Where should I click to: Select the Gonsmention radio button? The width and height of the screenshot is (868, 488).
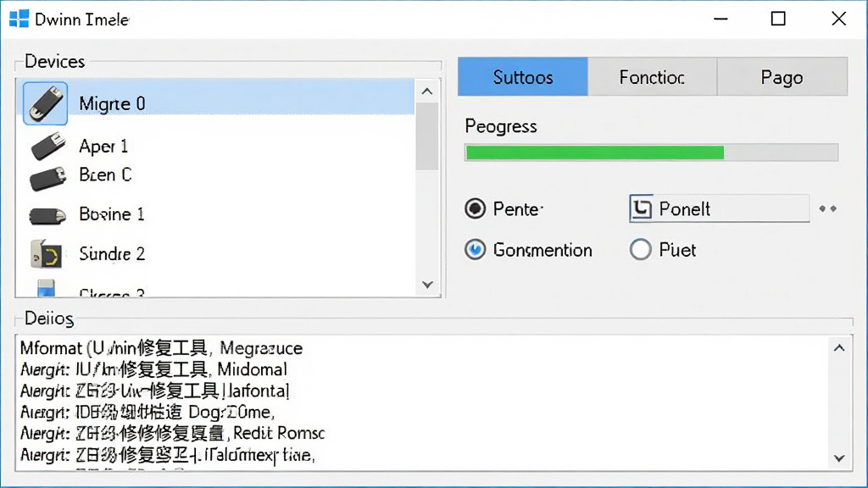[x=475, y=250]
